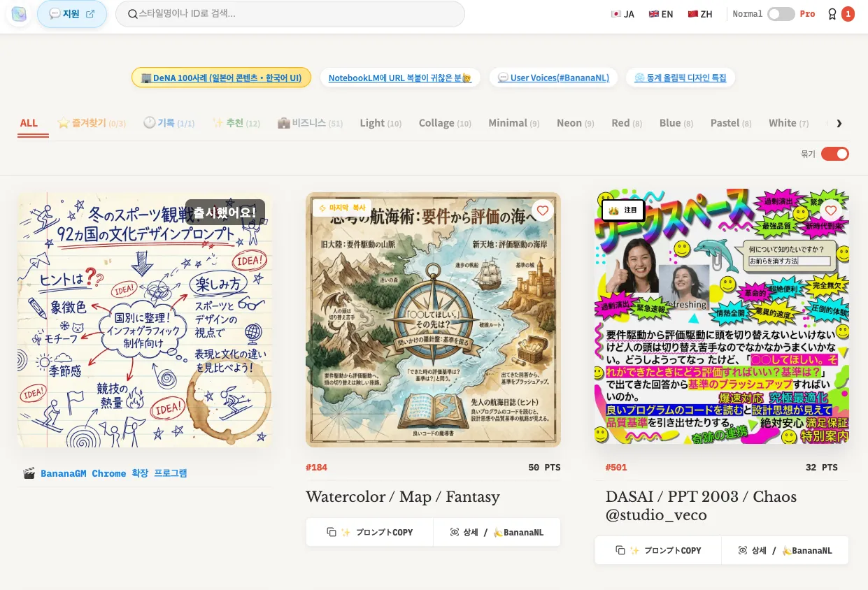Open 상세 / BananaNL for Watercolor card
This screenshot has height=590, width=868.
tap(497, 532)
